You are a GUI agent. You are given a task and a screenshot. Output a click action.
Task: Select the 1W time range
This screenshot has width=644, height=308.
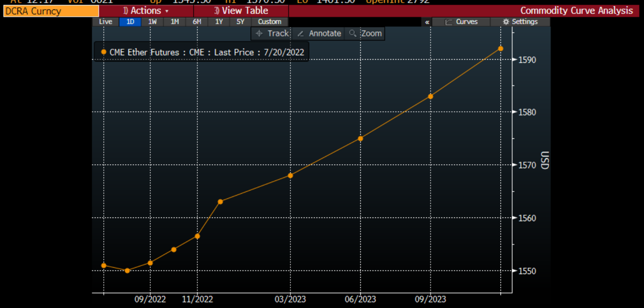pos(152,21)
